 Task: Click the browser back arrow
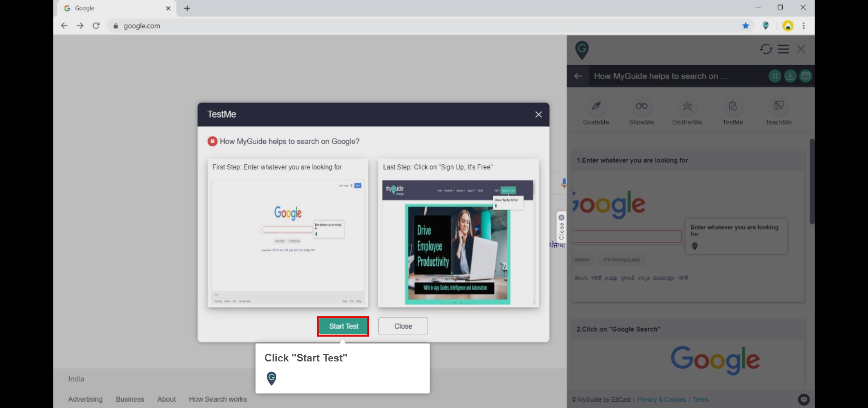point(64,26)
